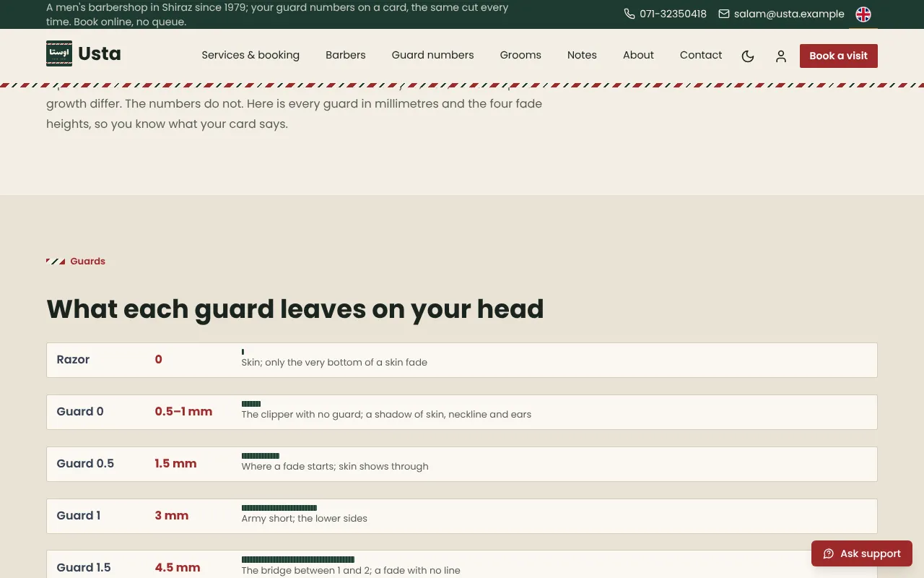The width and height of the screenshot is (924, 578).
Task: Click the 0.5–1 mm value
Action: (183, 412)
